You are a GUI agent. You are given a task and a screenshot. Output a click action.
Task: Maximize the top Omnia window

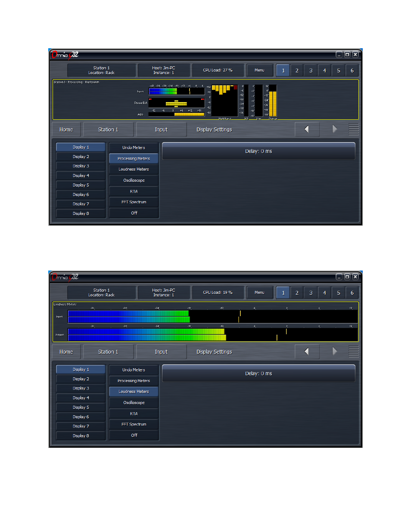[347, 54]
